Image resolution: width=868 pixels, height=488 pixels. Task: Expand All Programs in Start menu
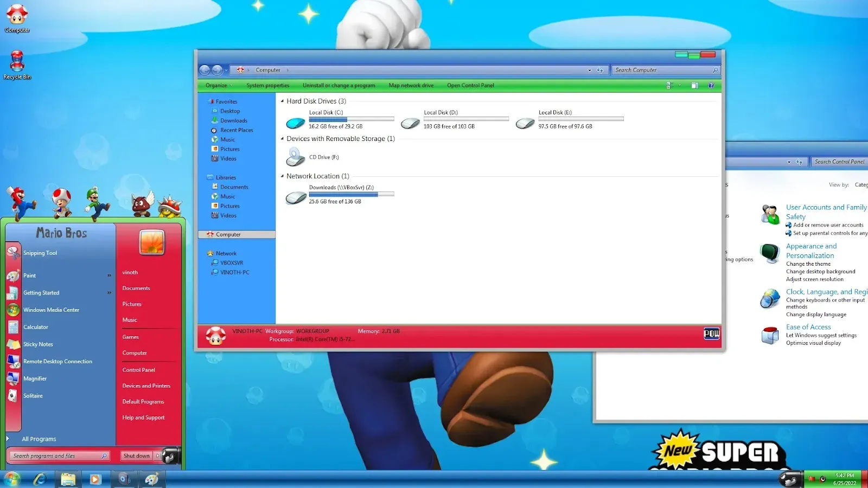tap(39, 439)
